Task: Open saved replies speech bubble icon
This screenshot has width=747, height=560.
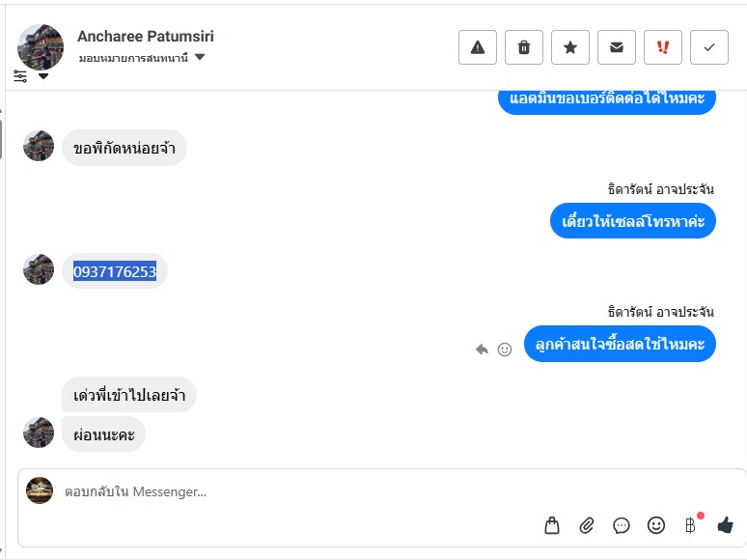Action: pos(622,525)
